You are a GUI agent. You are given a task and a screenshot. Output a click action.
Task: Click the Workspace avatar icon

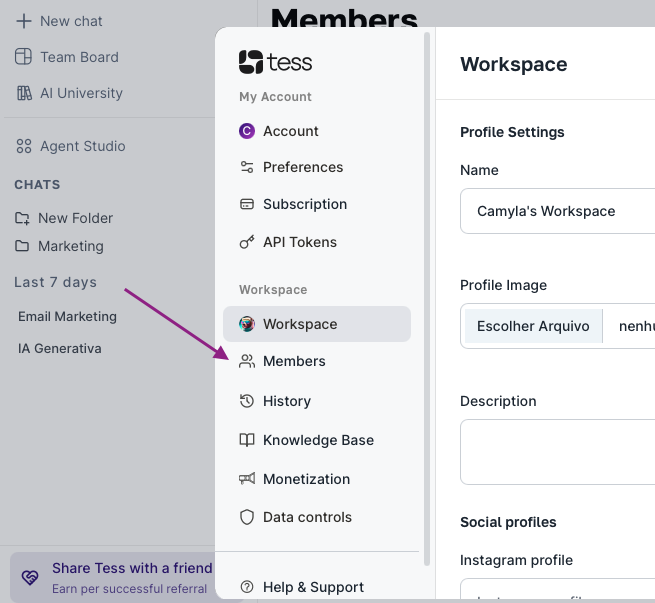247,324
